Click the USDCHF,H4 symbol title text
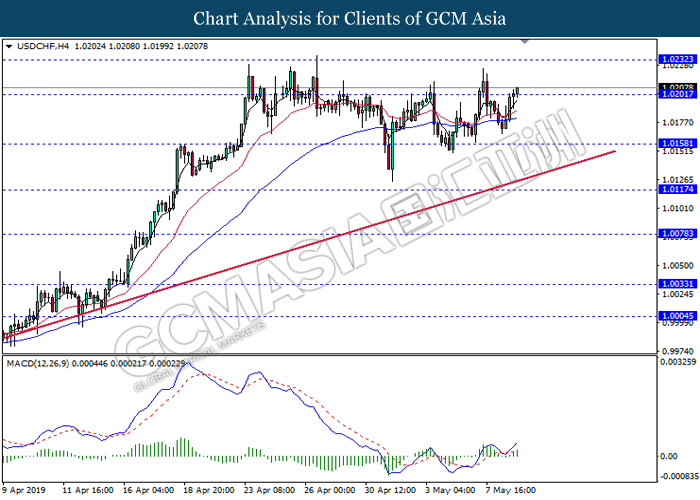The width and height of the screenshot is (700, 500). click(43, 46)
